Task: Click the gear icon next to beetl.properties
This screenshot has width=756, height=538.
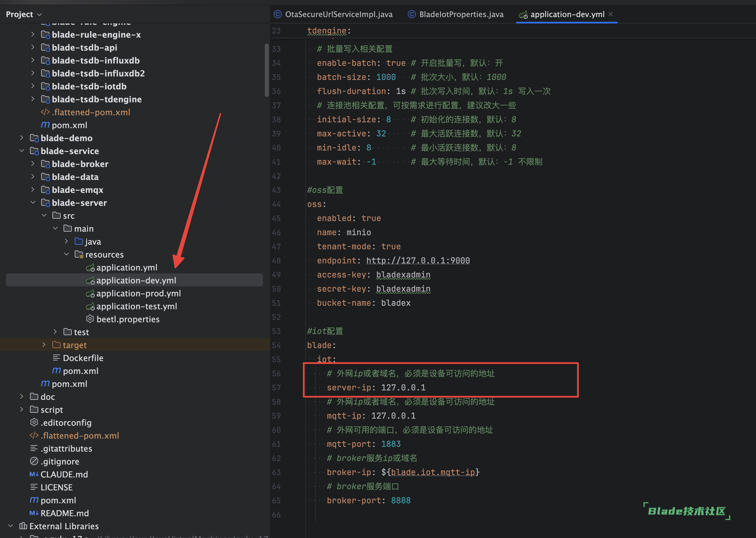Action: [90, 319]
